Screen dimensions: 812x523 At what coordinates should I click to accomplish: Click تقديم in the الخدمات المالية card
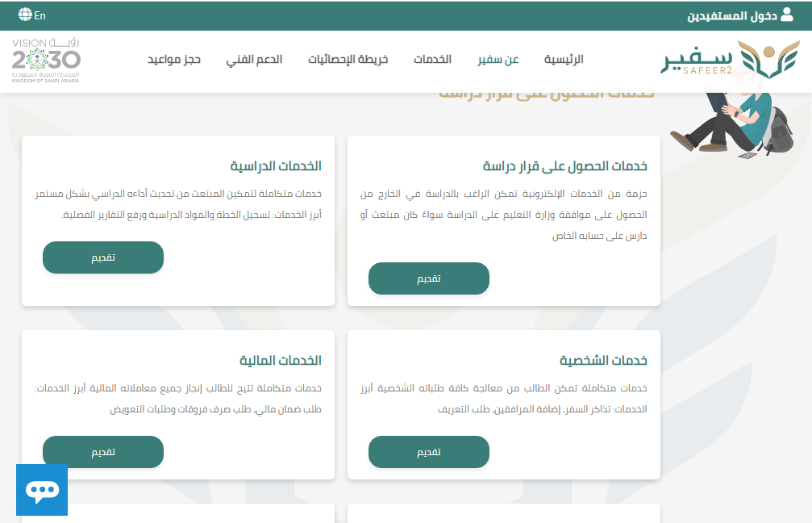pyautogui.click(x=103, y=452)
